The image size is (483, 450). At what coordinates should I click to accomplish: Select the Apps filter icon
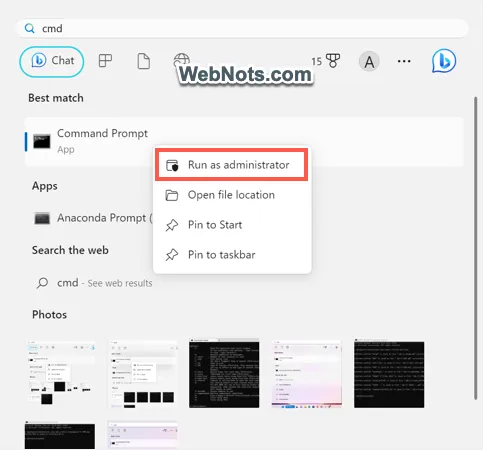(x=105, y=61)
